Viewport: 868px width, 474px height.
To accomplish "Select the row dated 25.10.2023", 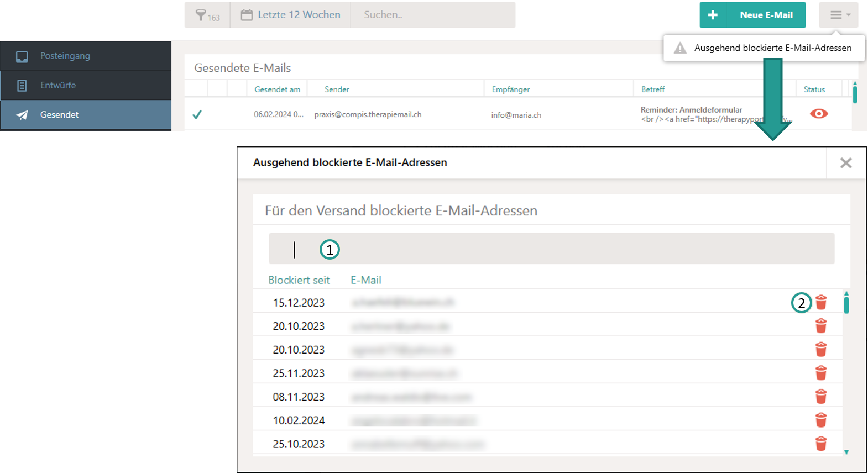I will pos(547,444).
